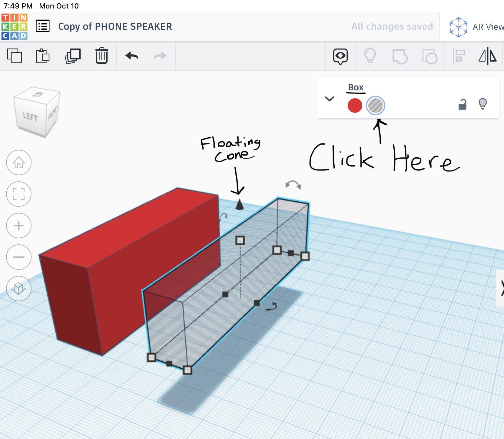Screen dimensions: 504x439
Task: Delete the selection with trash icon
Action: [x=101, y=56]
